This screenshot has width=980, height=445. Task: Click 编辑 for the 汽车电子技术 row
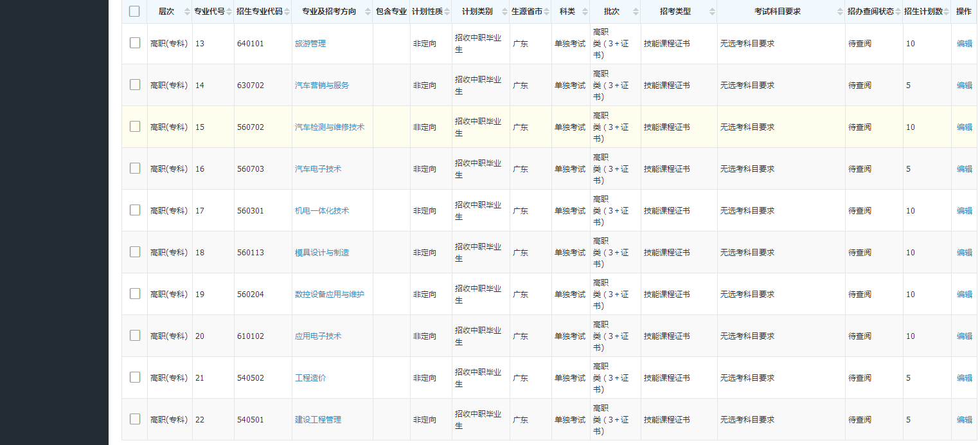(965, 169)
